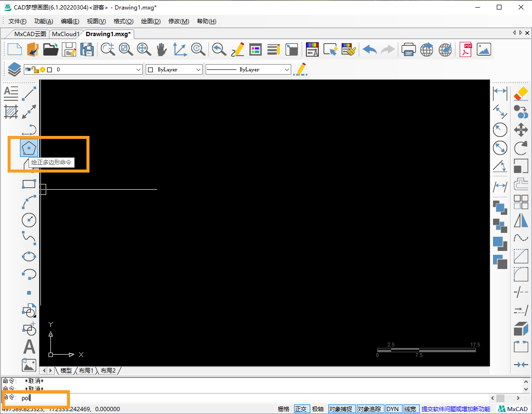The width and height of the screenshot is (532, 414).
Task: Switch to MxCloud1 tab
Action: 66,34
